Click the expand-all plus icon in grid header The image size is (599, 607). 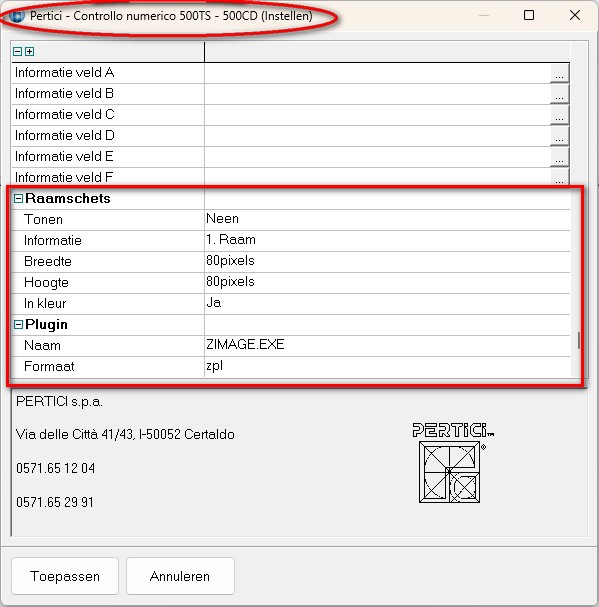(29, 51)
